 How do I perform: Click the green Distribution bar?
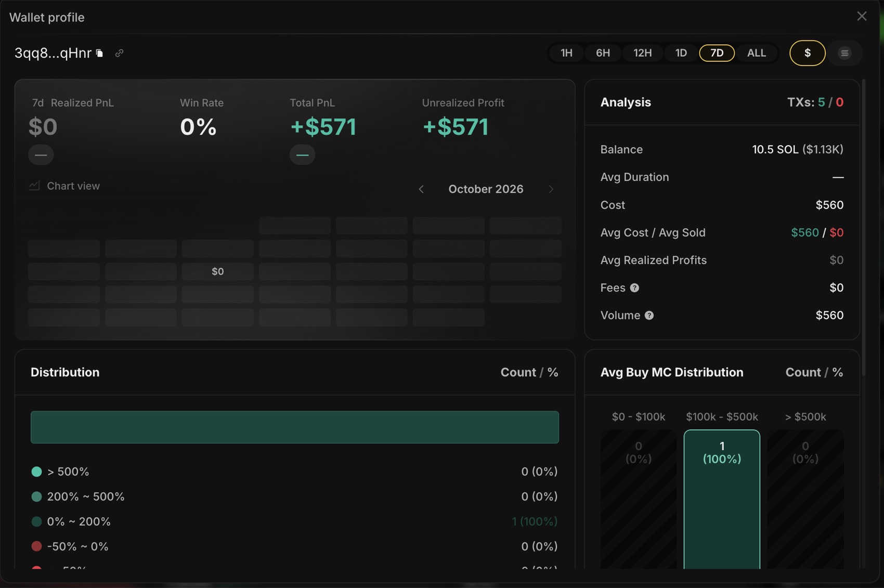point(295,427)
